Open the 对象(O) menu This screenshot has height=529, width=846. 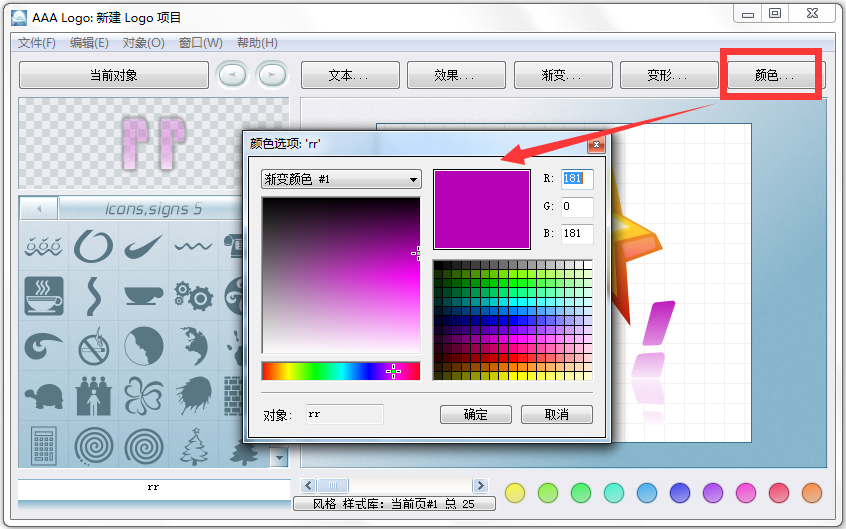(x=143, y=43)
